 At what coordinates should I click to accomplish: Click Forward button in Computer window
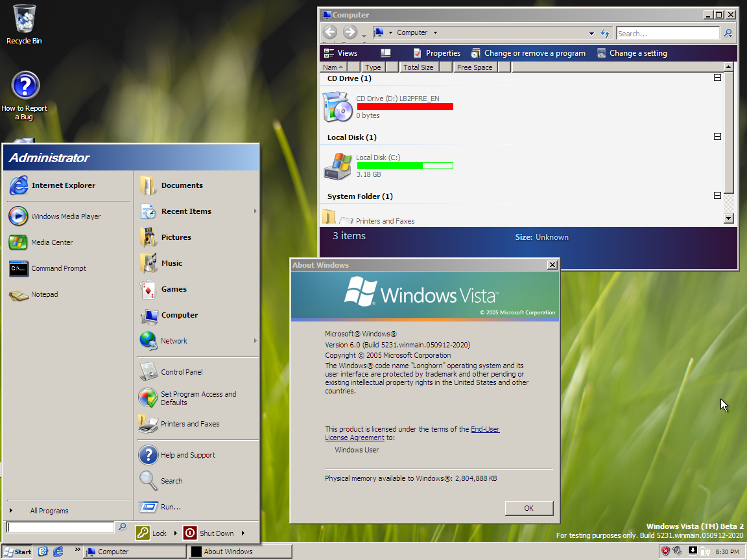(350, 32)
